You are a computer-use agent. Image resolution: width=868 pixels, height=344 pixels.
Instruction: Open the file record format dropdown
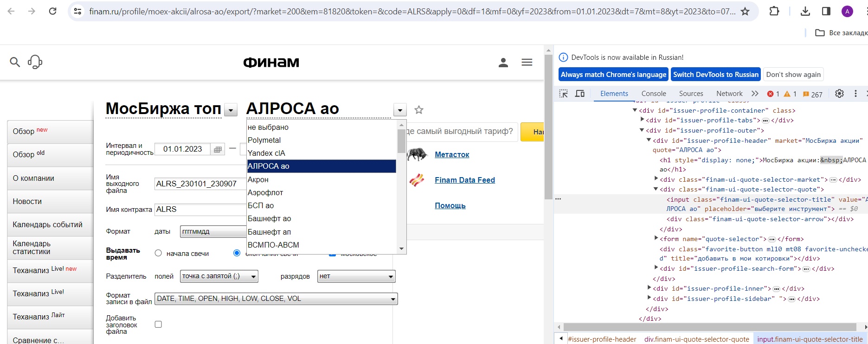(x=276, y=299)
